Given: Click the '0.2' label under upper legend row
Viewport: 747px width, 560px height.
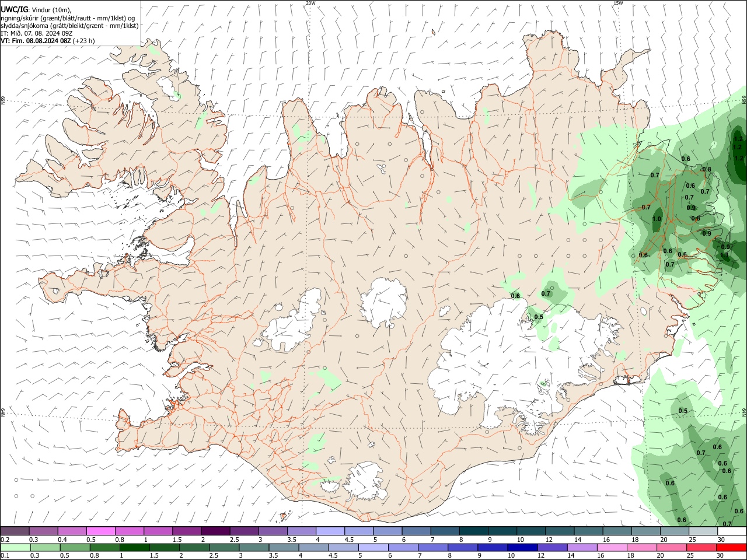Looking at the screenshot, I should (5, 540).
